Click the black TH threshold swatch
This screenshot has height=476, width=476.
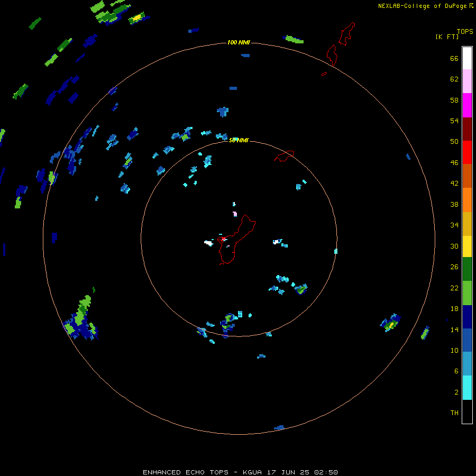[467, 411]
